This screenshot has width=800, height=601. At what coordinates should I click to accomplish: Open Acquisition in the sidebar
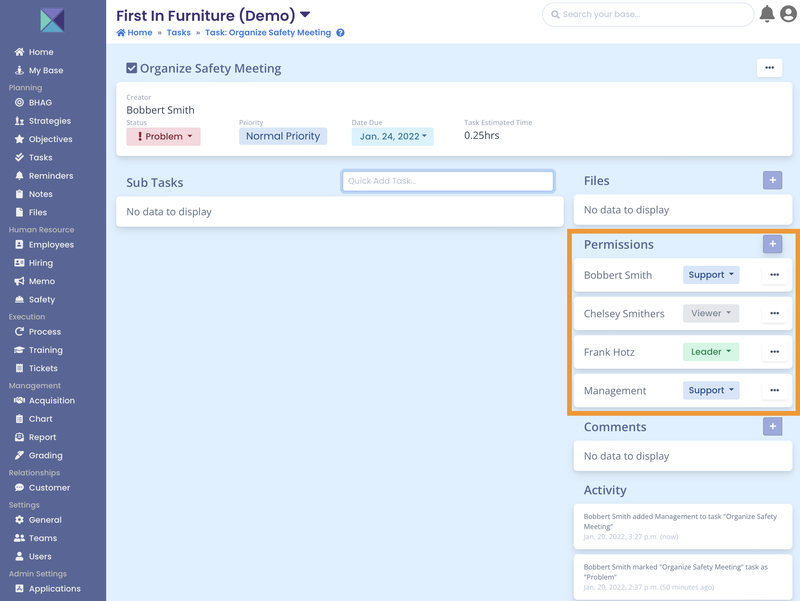52,400
